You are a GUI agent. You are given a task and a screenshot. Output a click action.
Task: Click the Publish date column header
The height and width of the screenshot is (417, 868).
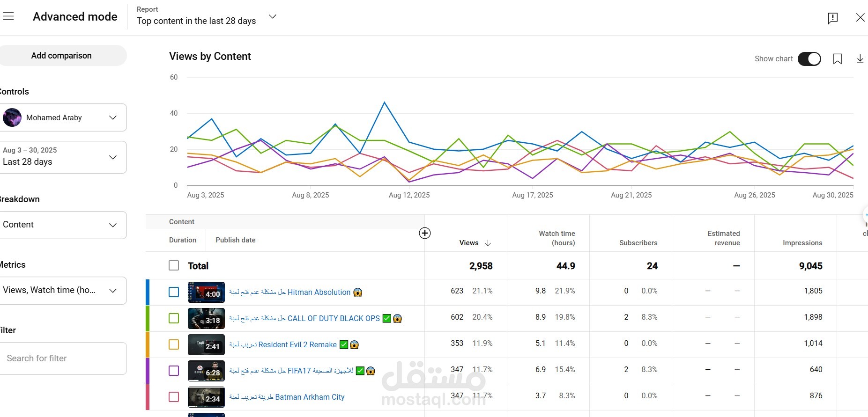click(236, 240)
